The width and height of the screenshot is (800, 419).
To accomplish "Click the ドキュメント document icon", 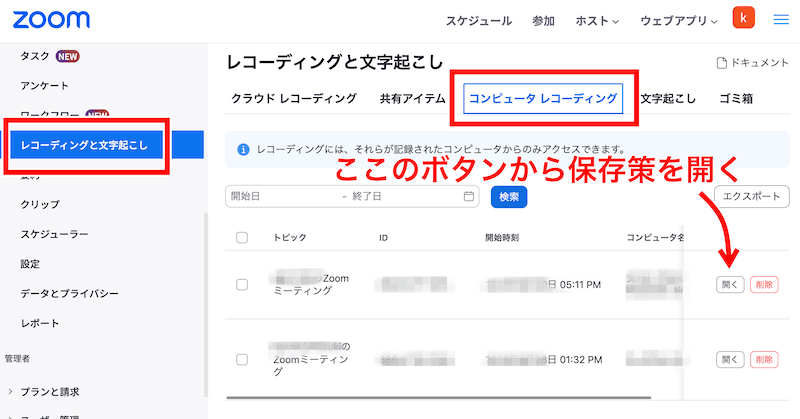I will click(x=721, y=63).
